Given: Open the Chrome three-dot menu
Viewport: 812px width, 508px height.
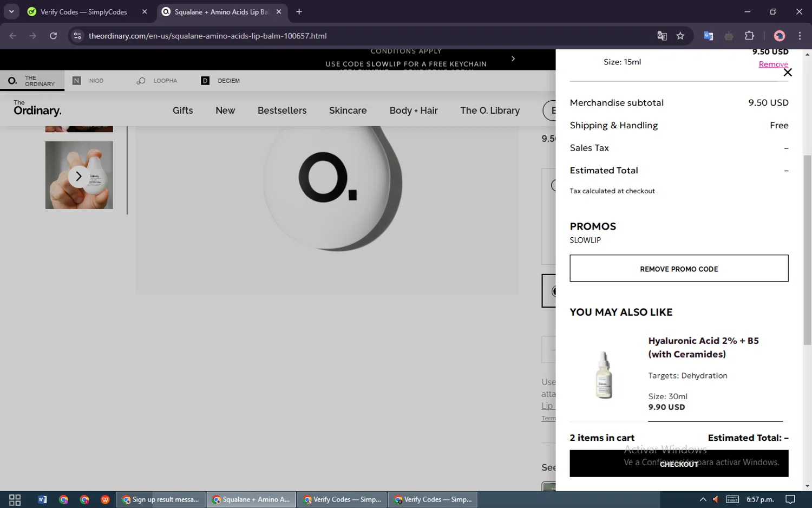Looking at the screenshot, I should [800, 36].
